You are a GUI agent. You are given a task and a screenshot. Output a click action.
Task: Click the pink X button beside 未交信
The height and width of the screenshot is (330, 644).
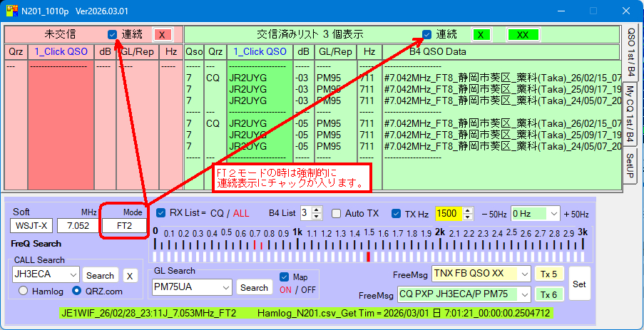pos(162,34)
